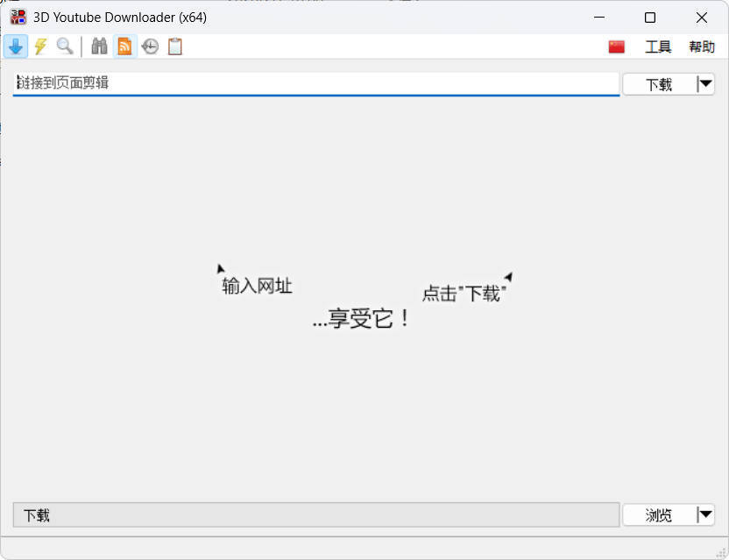The height and width of the screenshot is (560, 729).
Task: Expand the dropdown next to 下载
Action: pos(705,83)
